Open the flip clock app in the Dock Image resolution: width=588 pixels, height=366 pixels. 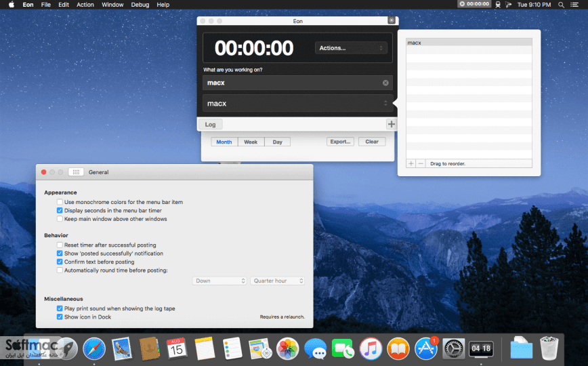coord(481,349)
